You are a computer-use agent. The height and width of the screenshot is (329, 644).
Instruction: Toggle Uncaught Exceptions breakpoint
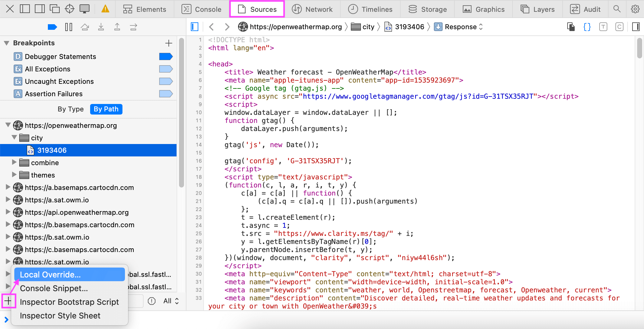tap(166, 81)
